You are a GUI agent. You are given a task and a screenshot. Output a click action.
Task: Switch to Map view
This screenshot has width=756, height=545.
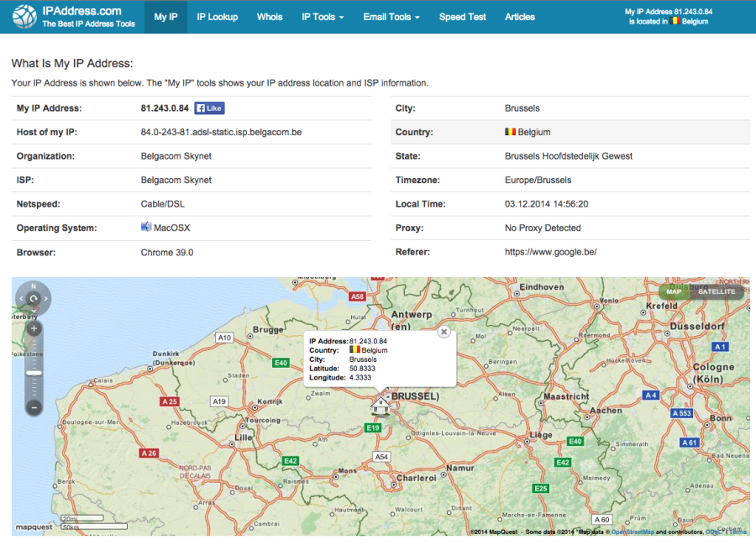click(674, 291)
